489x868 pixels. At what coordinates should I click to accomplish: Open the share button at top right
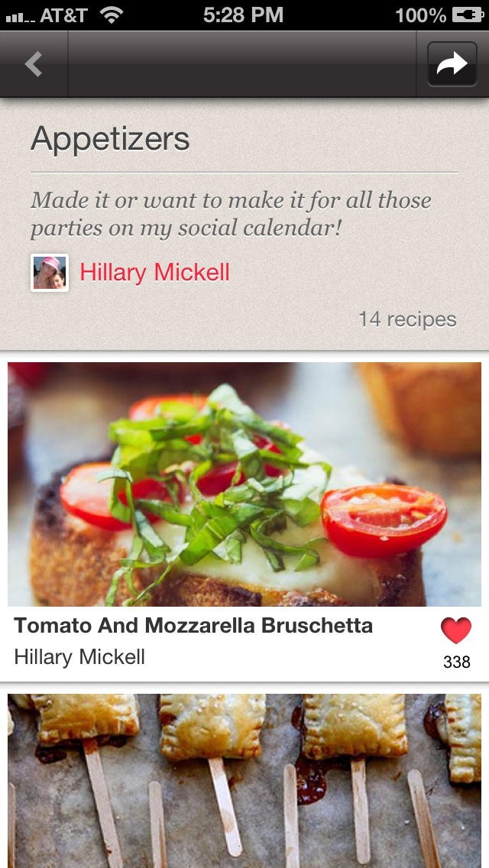(x=452, y=64)
